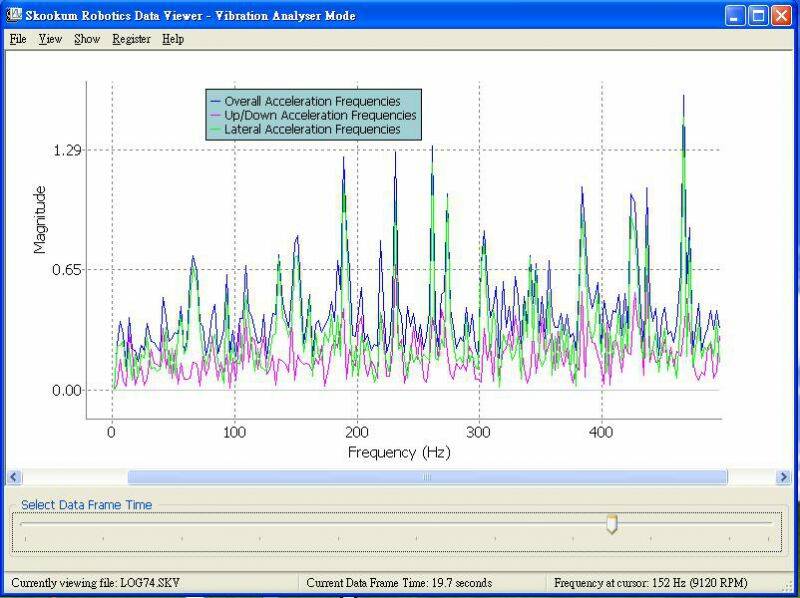Click the 200 frequency axis tick label
800x598 pixels.
pyautogui.click(x=357, y=433)
